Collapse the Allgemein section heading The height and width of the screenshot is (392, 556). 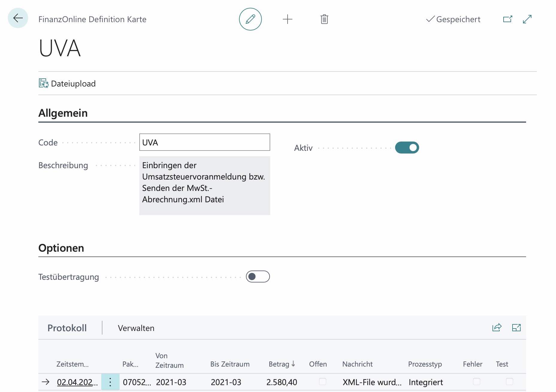pyautogui.click(x=63, y=113)
